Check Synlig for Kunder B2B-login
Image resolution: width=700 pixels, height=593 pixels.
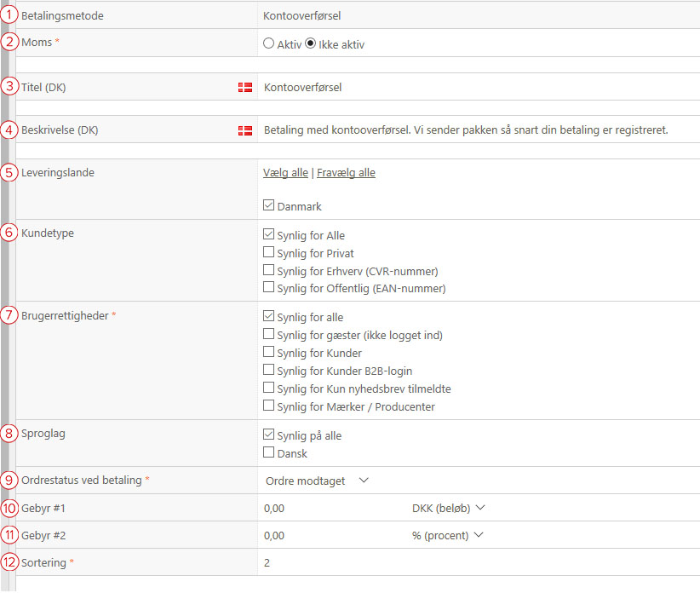(x=268, y=370)
